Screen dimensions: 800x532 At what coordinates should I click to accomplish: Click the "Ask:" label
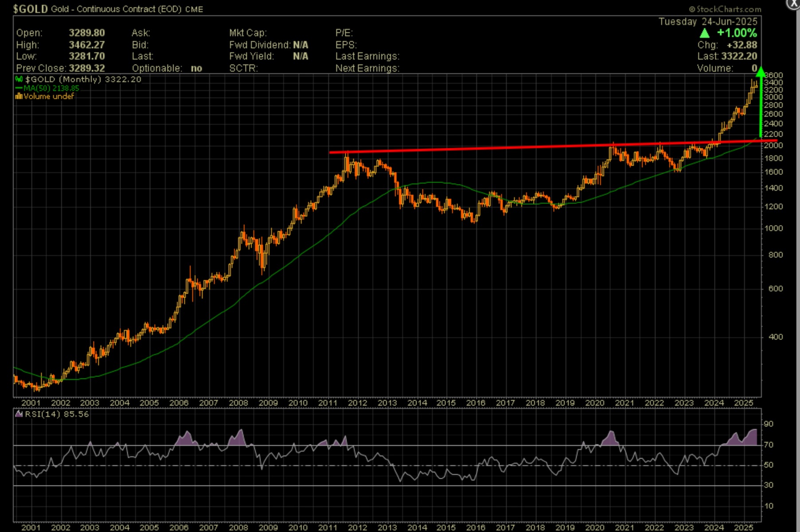(141, 33)
